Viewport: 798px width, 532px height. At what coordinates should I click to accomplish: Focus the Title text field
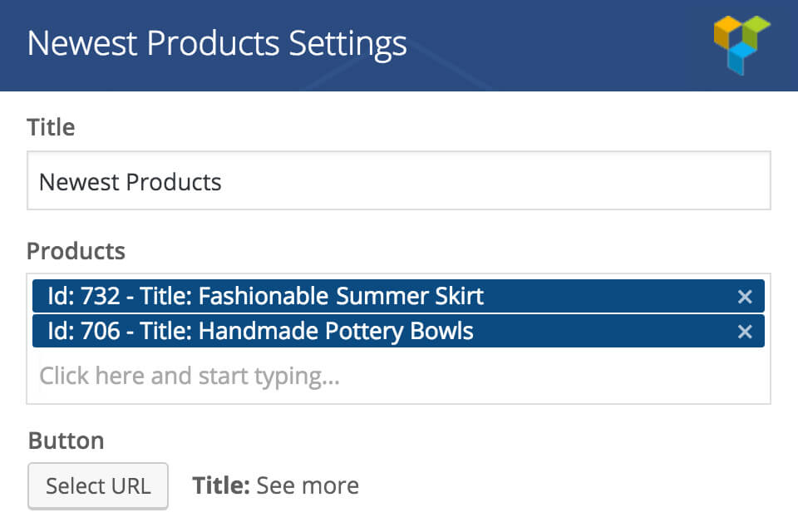pos(398,180)
